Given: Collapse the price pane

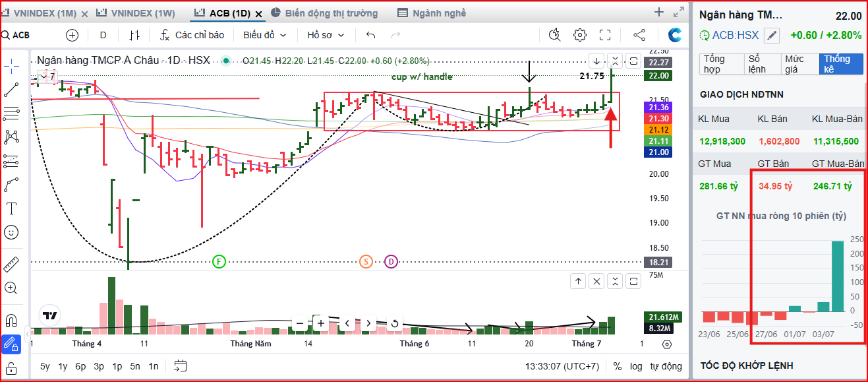Looking at the screenshot, I should coord(614,61).
